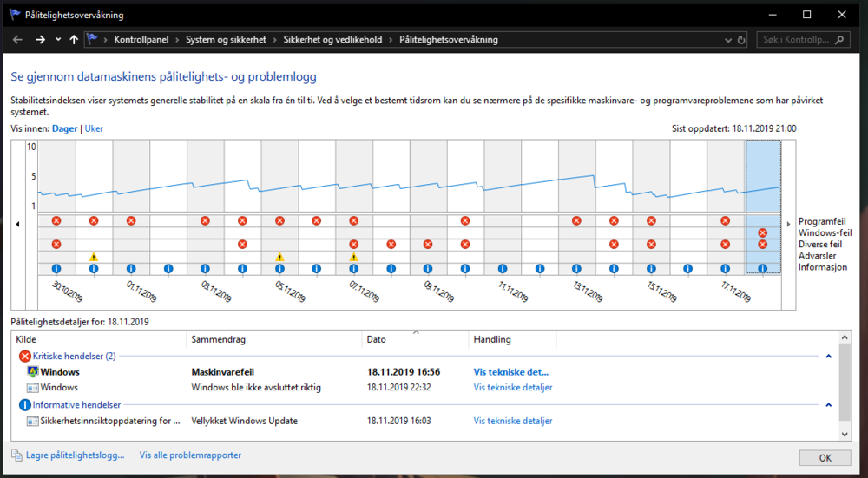Image resolution: width=868 pixels, height=478 pixels.
Task: Select Maskinvarefeil summary cell
Action: (x=222, y=372)
